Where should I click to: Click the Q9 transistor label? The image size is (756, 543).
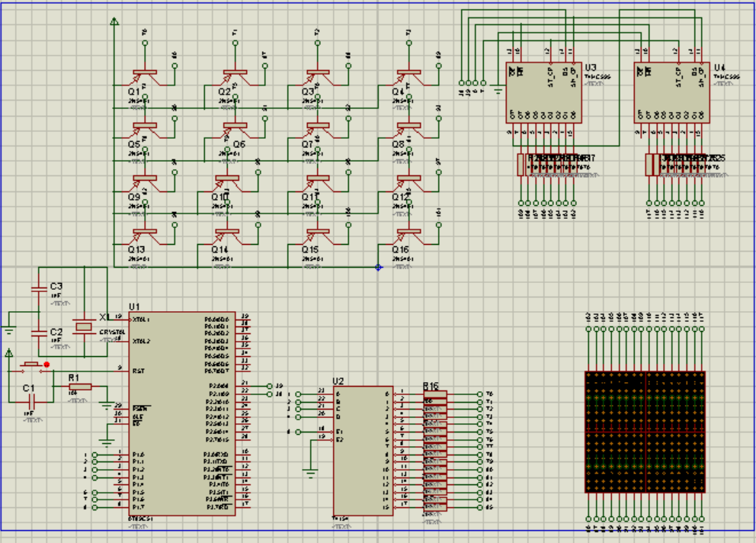(134, 197)
